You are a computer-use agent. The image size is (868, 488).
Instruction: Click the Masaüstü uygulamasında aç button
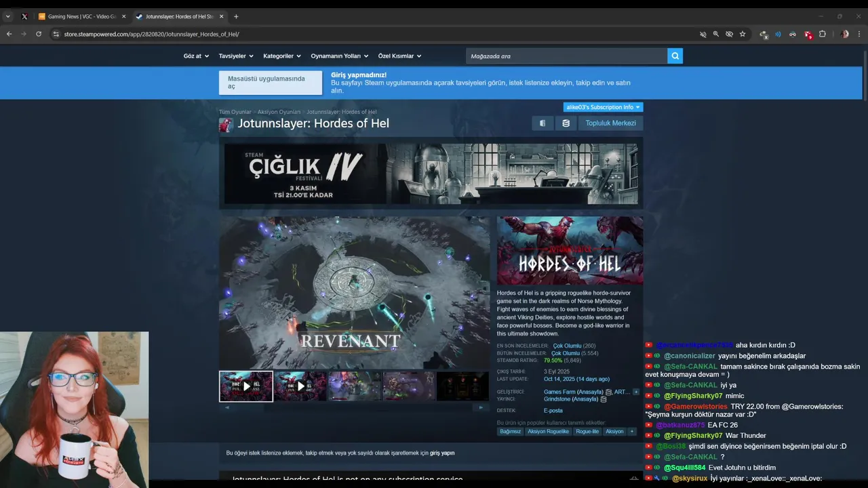271,83
